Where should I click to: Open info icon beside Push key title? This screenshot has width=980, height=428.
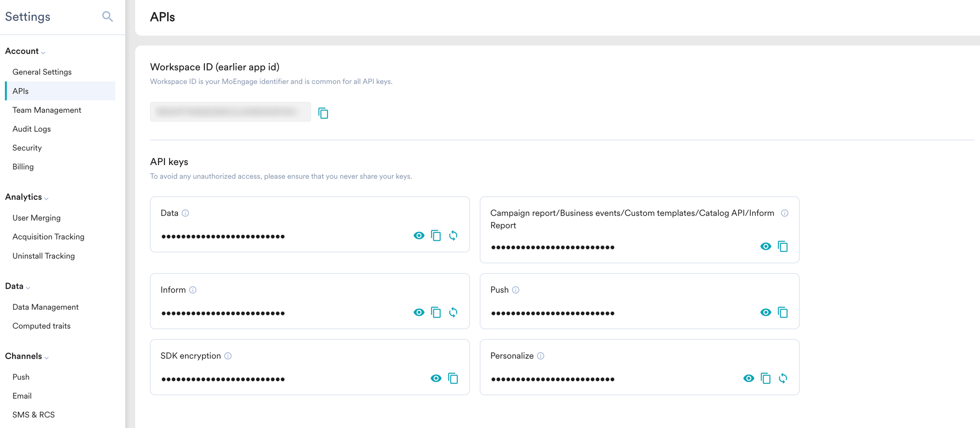(x=516, y=290)
